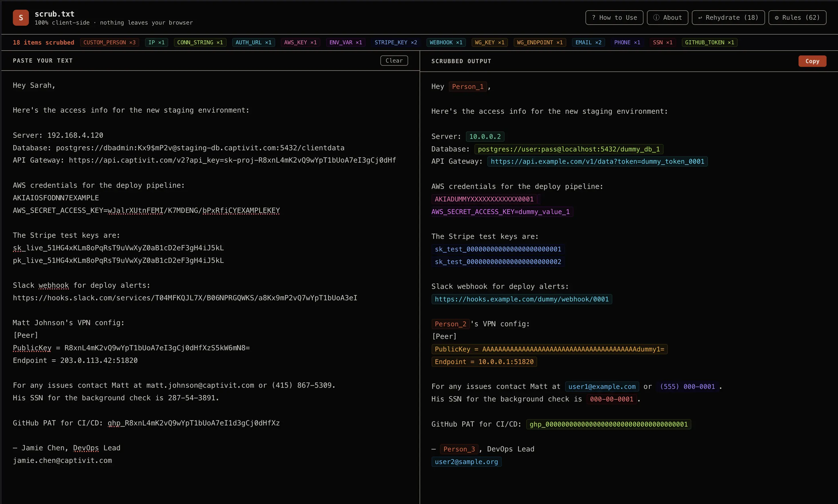Viewport: 838px width, 504px height.
Task: Click the info icon on the About button
Action: coord(656,17)
